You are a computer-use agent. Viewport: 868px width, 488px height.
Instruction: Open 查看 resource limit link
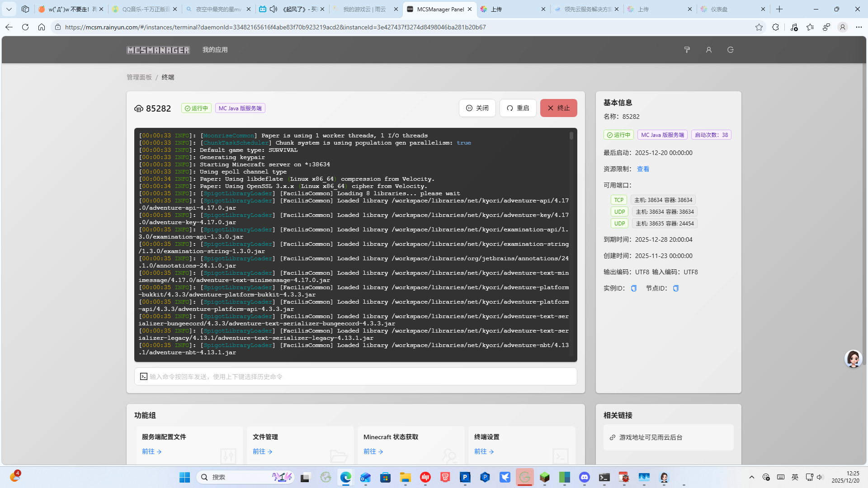click(x=643, y=169)
